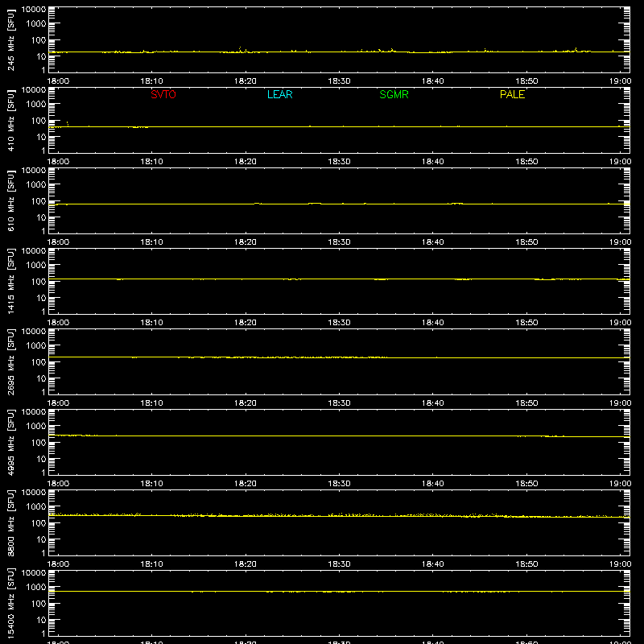Click the 15400 MHz [SFU] axis title
The image size is (644, 644).
pos(10,603)
